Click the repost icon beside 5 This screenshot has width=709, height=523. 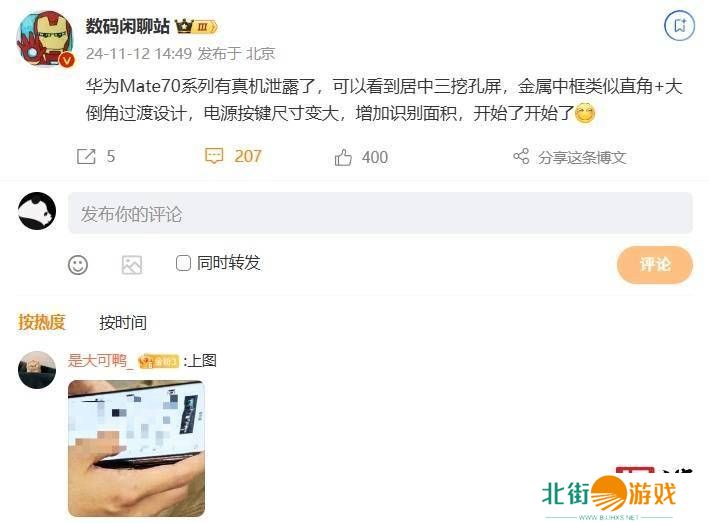tap(86, 157)
